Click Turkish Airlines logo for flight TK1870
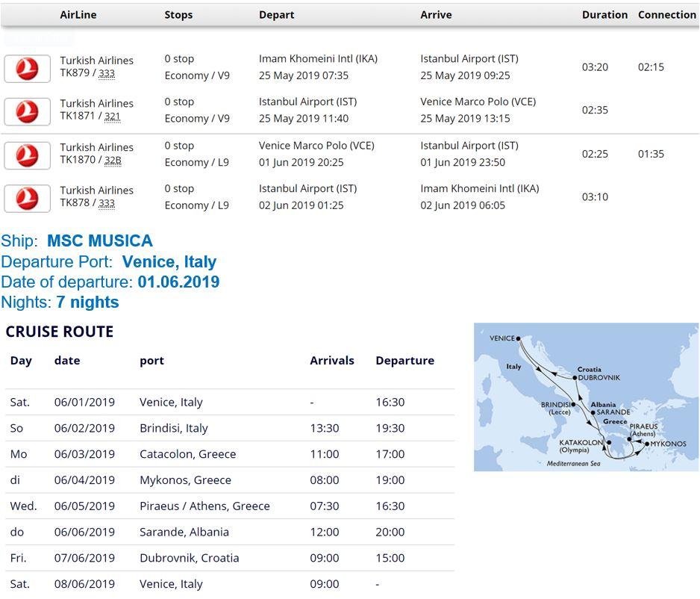The image size is (700, 599). click(x=27, y=155)
